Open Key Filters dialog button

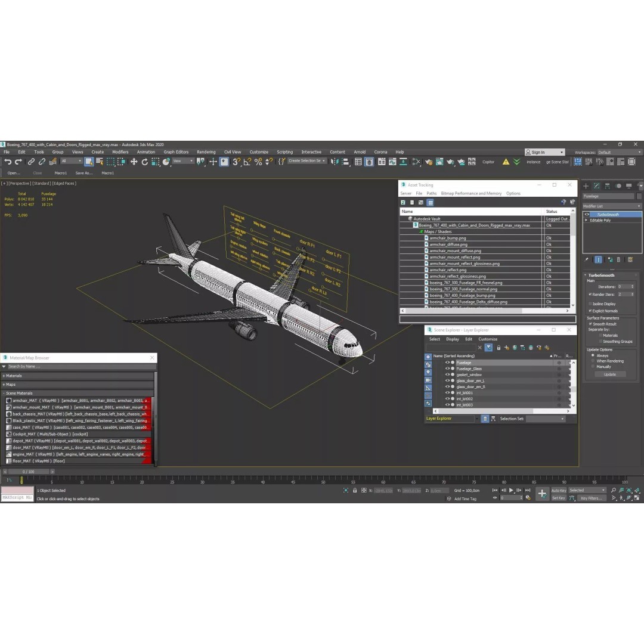[591, 498]
